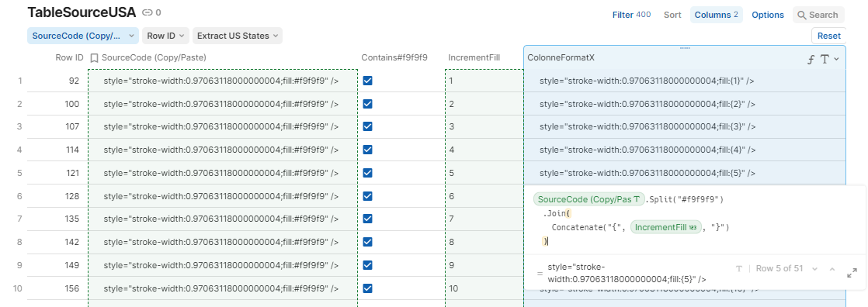Viewport: 868px width, 307px height.
Task: Click the Reset button
Action: pos(828,36)
